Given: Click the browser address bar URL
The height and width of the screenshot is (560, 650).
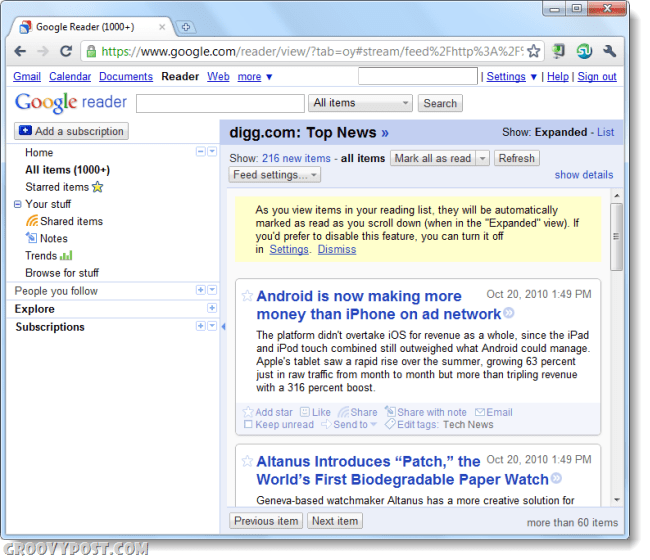Looking at the screenshot, I should (x=312, y=51).
